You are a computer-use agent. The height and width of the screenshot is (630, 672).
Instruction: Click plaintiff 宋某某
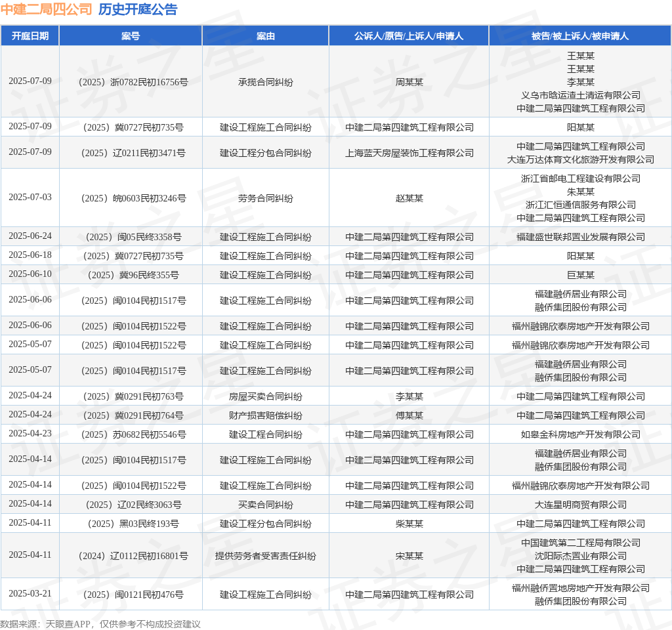click(409, 556)
